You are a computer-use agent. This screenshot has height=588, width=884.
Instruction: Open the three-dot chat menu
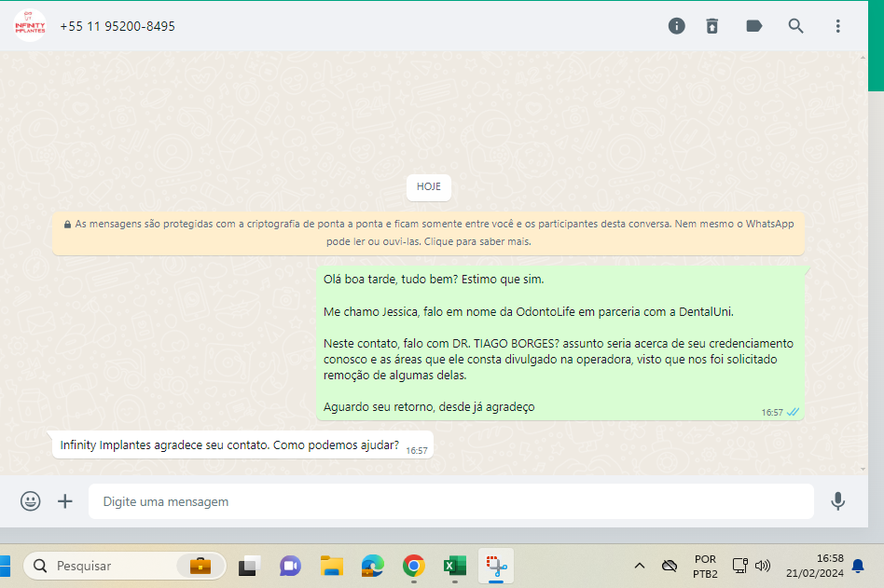[x=837, y=26]
